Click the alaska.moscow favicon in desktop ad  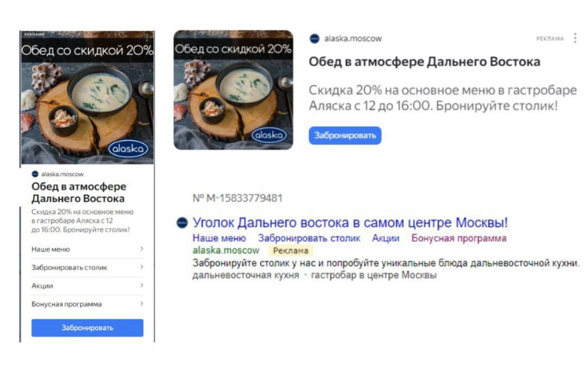[314, 38]
